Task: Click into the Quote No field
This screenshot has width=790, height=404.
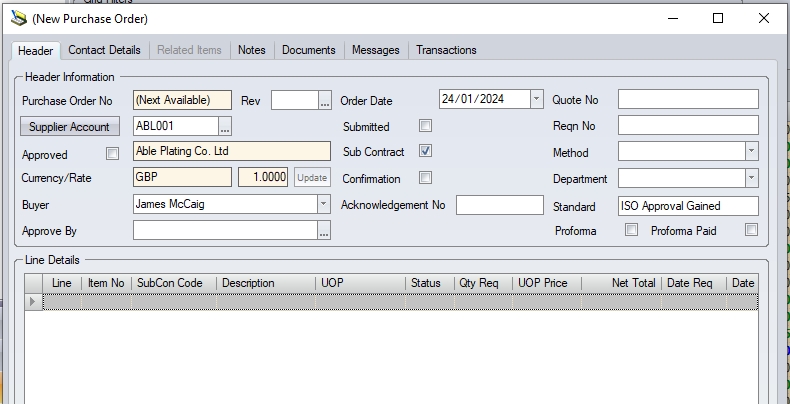Action: click(687, 99)
